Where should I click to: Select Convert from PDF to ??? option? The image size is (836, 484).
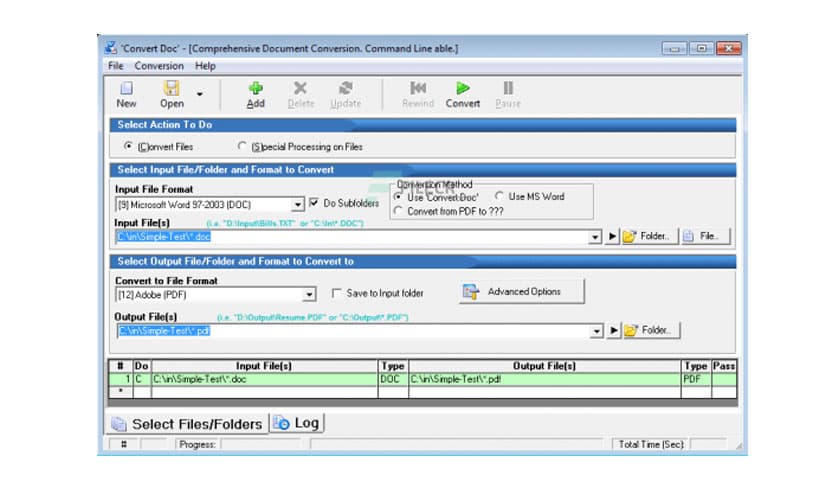point(398,211)
